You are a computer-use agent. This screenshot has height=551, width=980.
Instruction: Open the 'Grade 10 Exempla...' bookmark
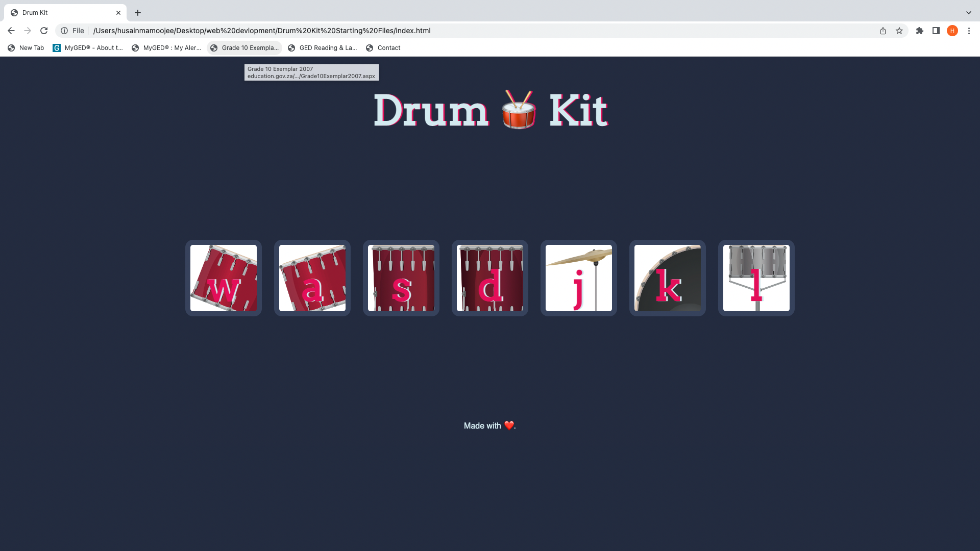click(x=244, y=48)
